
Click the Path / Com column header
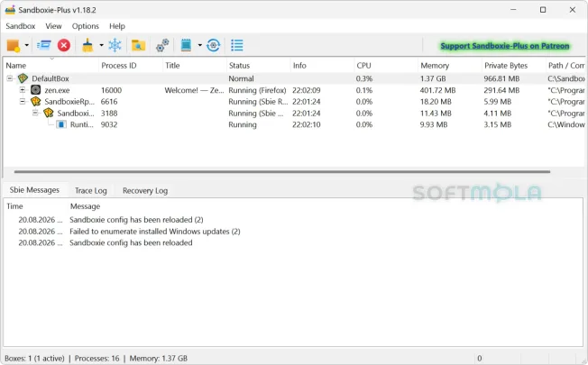pos(565,66)
